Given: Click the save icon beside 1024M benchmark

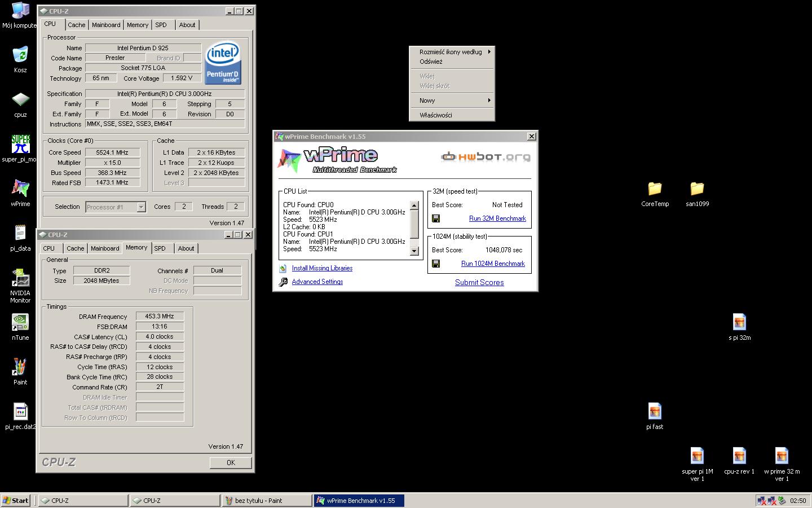Looking at the screenshot, I should coord(436,264).
